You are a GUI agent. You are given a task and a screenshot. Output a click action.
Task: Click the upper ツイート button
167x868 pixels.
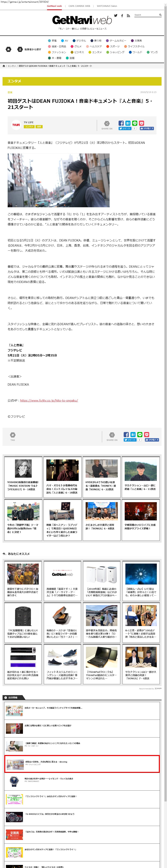pyautogui.click(x=125, y=128)
